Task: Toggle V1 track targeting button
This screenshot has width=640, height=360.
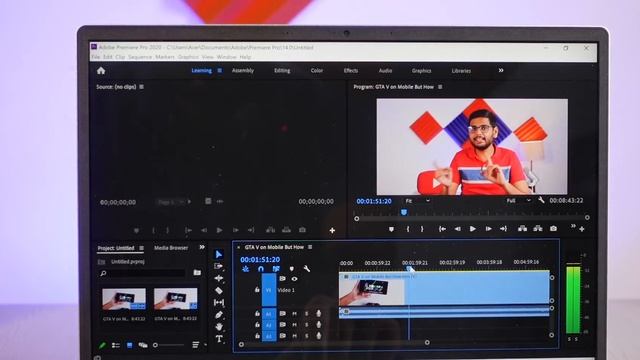Action: (269, 290)
